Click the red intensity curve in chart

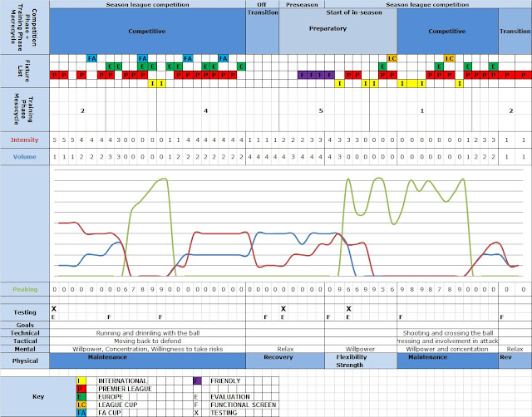click(220, 233)
